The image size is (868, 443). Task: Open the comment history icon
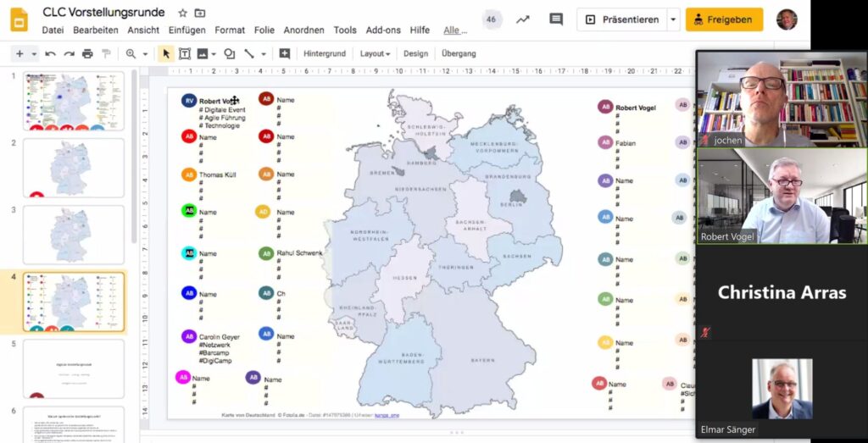[556, 19]
